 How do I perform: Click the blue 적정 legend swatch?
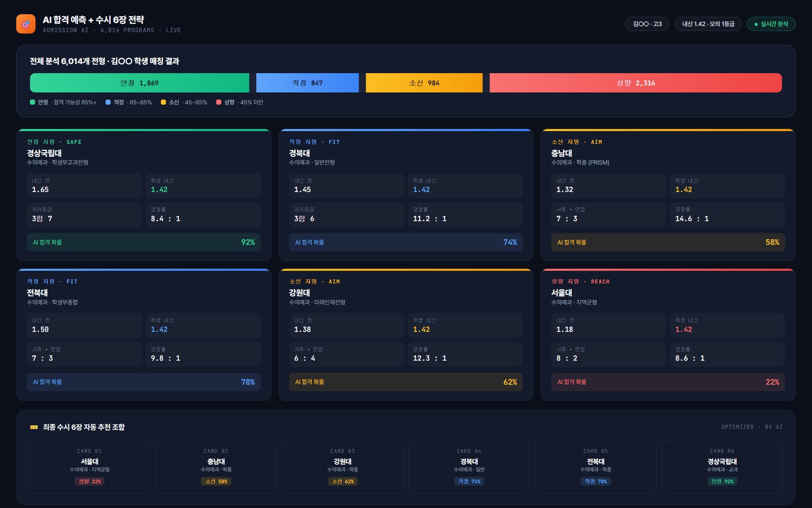click(x=108, y=102)
